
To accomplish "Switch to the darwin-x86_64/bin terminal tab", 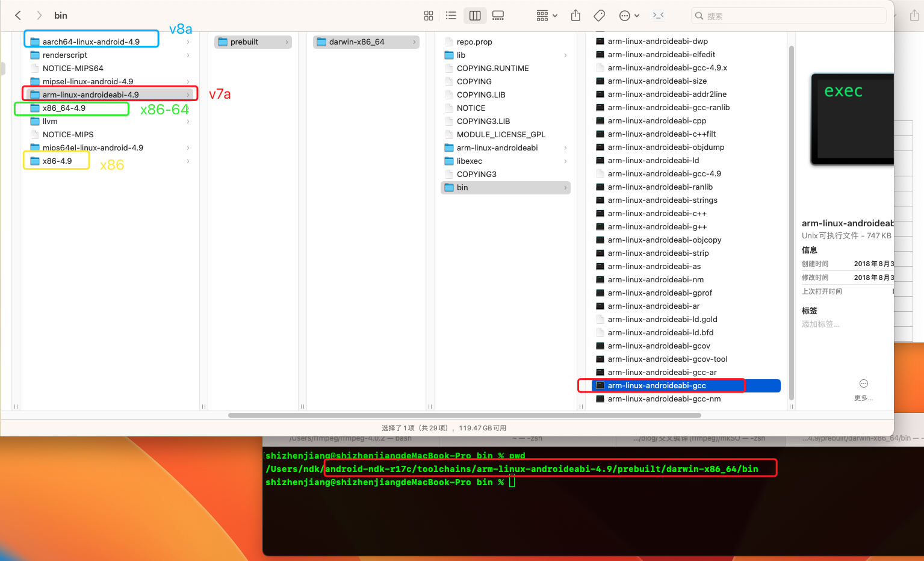I will tap(855, 438).
